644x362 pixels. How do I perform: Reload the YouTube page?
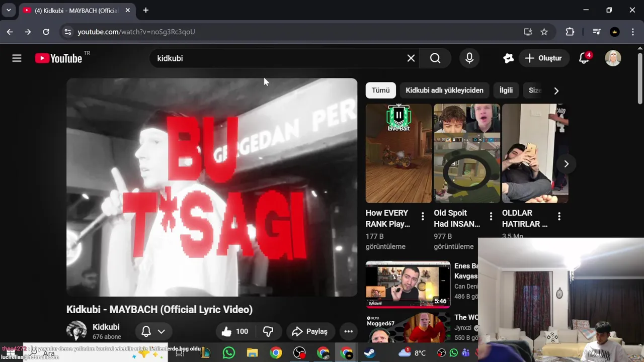click(x=46, y=32)
